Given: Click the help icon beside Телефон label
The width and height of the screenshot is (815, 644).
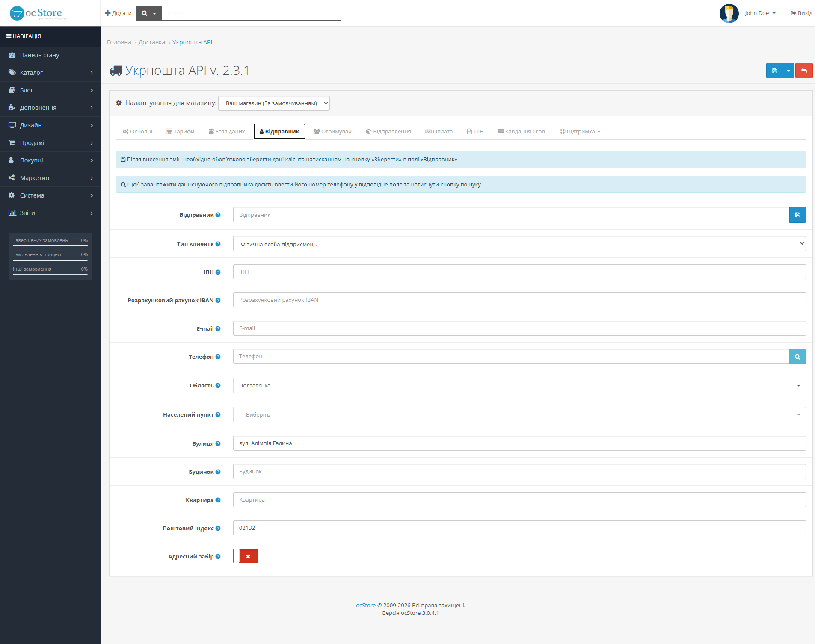Looking at the screenshot, I should point(218,357).
